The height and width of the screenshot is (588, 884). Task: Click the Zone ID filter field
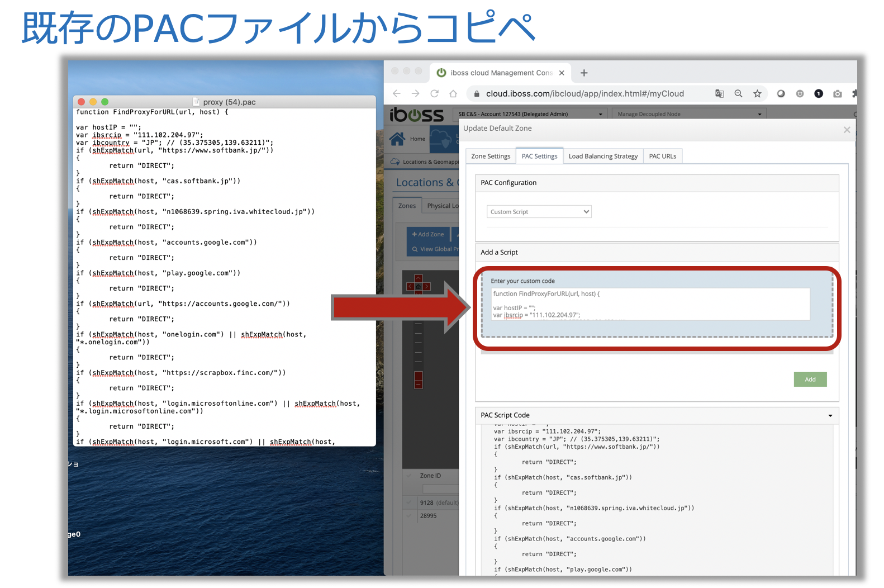(x=440, y=489)
